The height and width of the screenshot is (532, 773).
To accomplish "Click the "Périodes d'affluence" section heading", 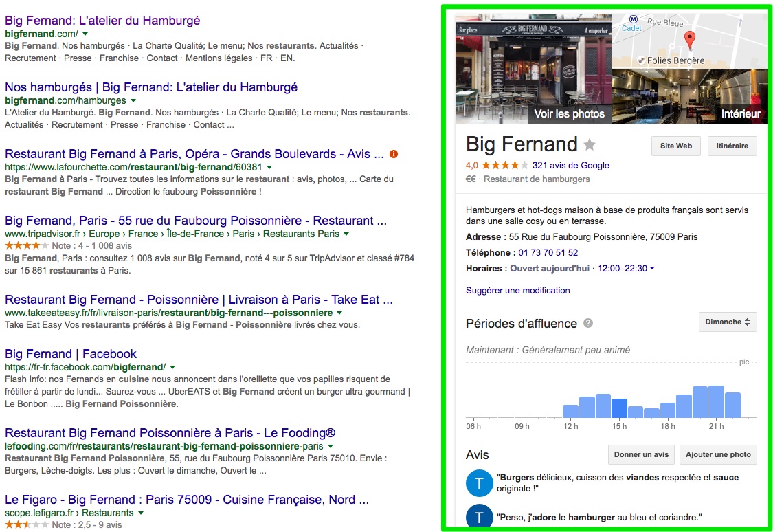I will [x=521, y=324].
